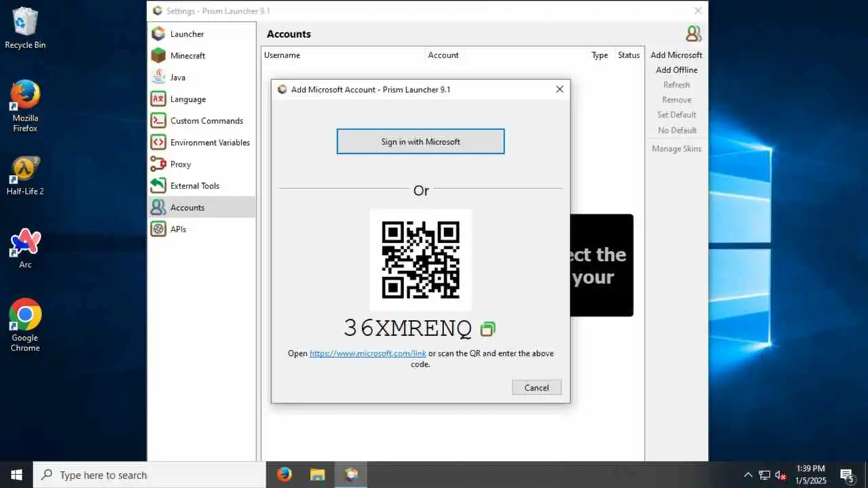Click Remove in the accounts toolbar
868x488 pixels.
676,100
